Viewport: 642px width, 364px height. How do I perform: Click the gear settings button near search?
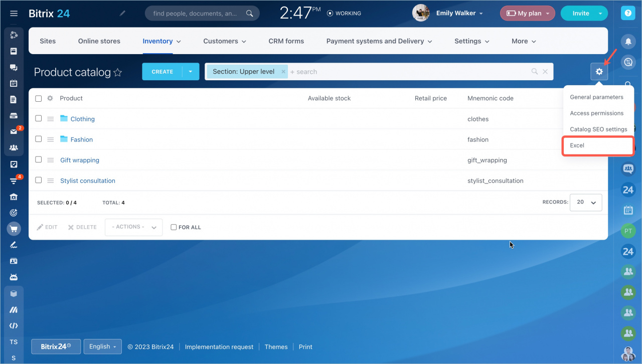pyautogui.click(x=599, y=72)
